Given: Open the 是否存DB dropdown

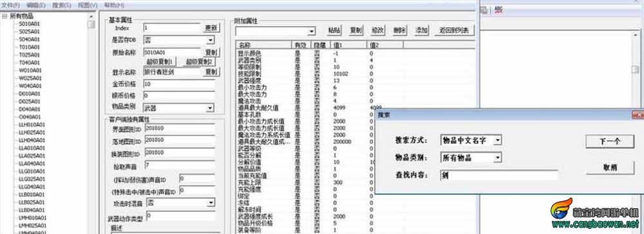Looking at the screenshot, I should [210, 40].
